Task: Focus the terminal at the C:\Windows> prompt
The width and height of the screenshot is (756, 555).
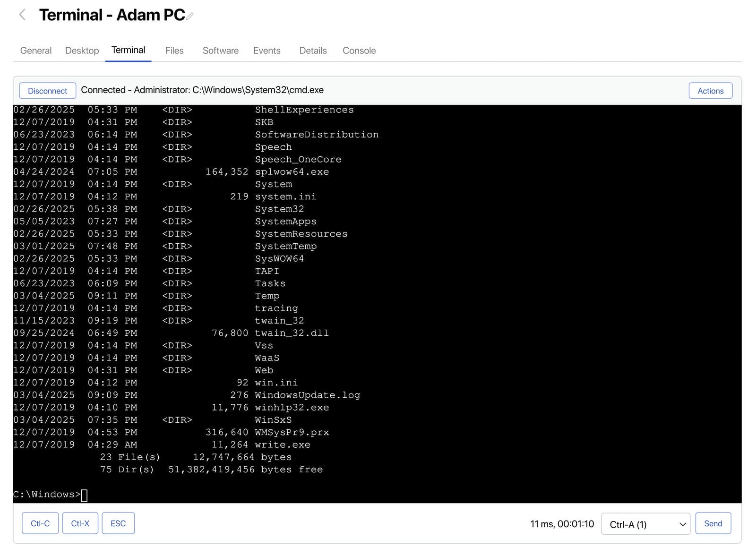Action: 84,495
